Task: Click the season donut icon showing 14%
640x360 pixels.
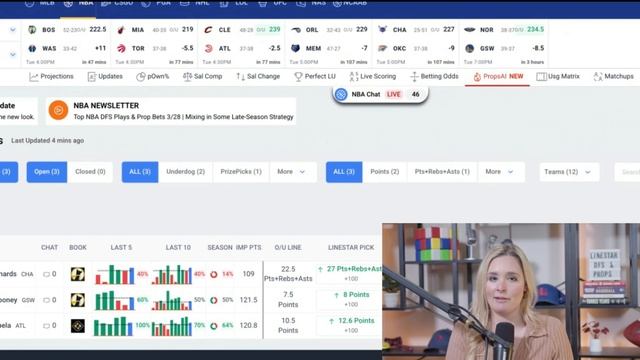Action: 213,274
